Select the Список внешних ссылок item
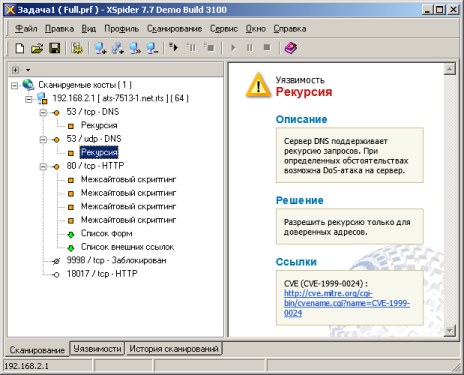464x375 pixels. (x=127, y=247)
